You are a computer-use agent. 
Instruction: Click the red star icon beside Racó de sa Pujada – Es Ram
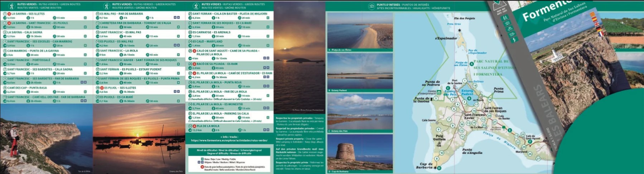pos(194,64)
